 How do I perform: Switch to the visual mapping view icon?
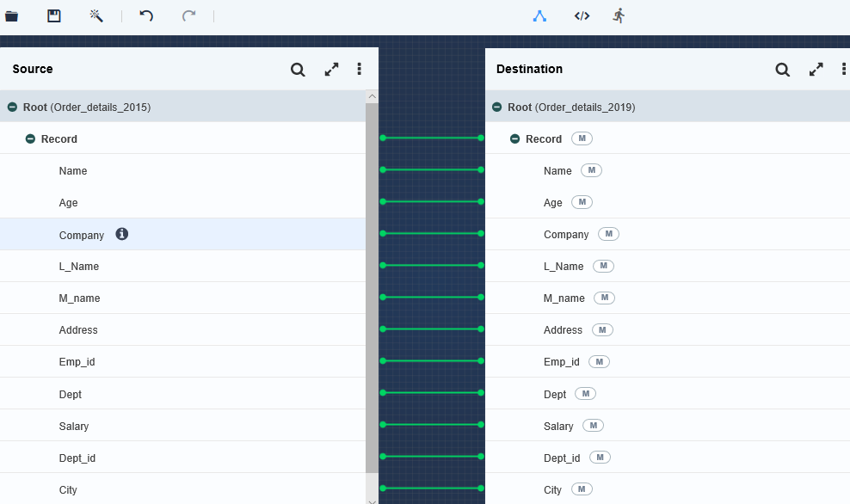(x=539, y=15)
